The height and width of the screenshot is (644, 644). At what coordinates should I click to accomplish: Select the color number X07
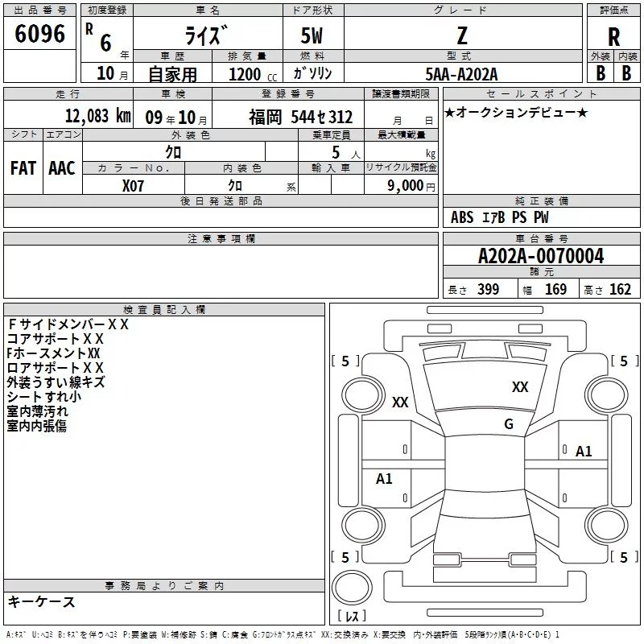point(134,185)
